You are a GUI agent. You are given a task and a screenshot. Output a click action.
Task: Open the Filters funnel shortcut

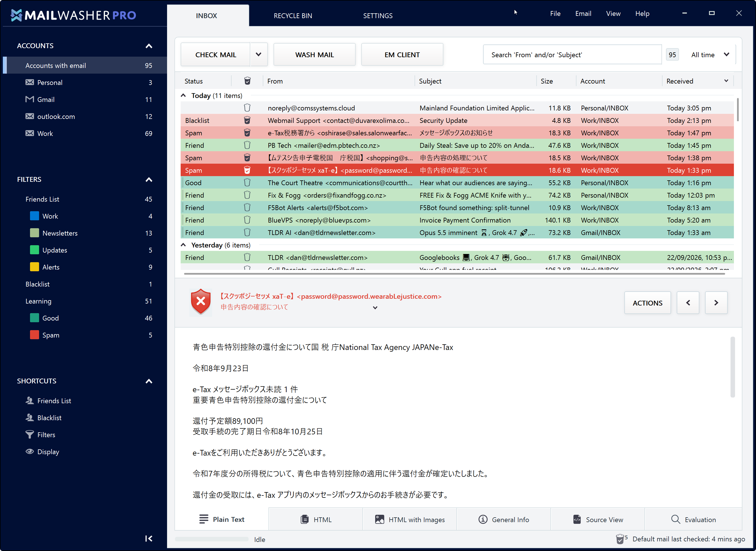tap(30, 435)
